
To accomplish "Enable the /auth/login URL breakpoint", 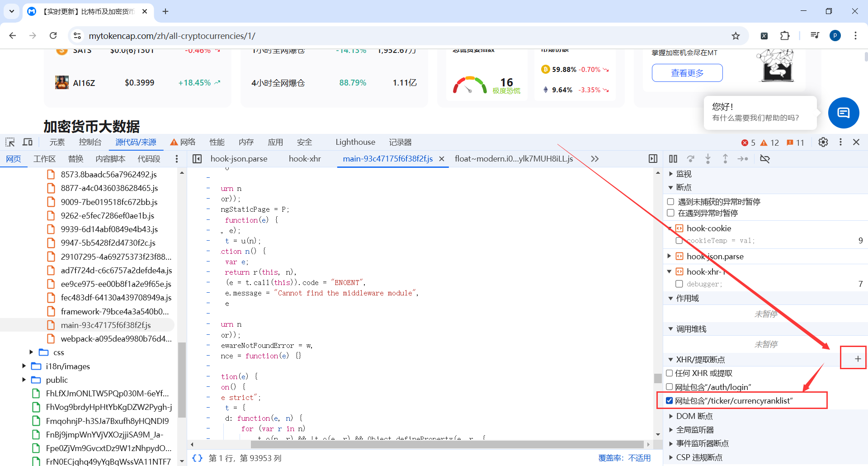I will coord(670,387).
